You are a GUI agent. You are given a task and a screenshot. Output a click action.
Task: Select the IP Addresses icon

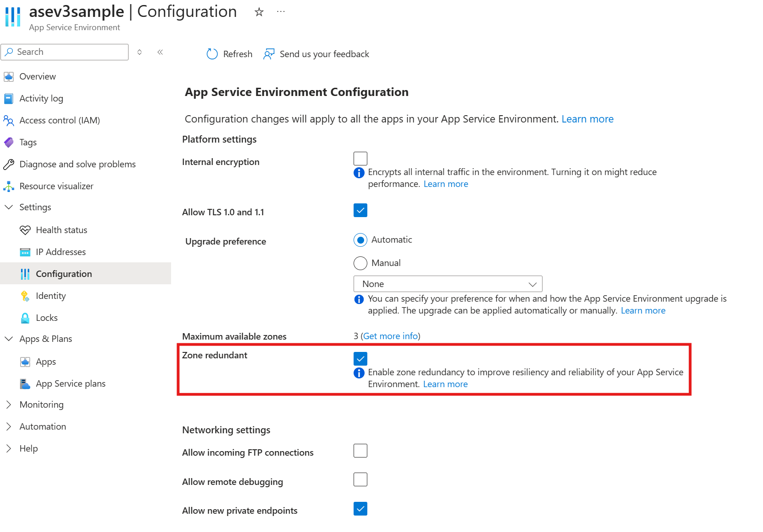[26, 252]
